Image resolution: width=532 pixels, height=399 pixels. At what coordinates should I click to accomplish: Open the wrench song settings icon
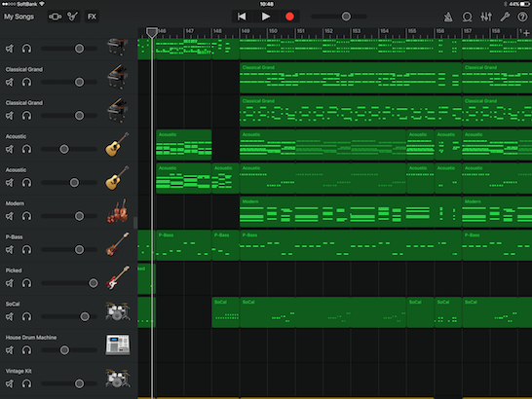pos(505,17)
